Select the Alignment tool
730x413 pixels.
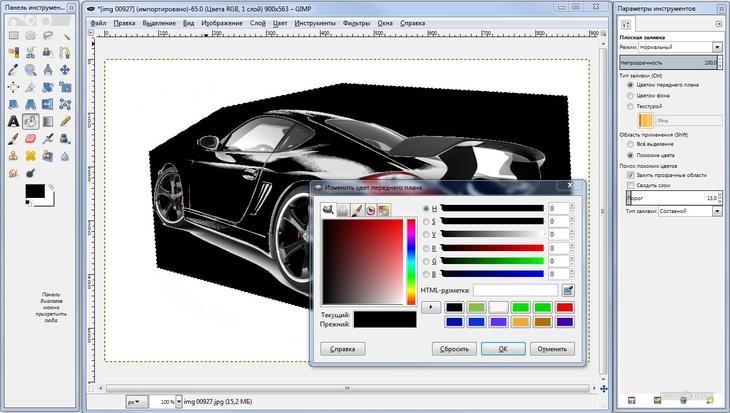point(14,87)
